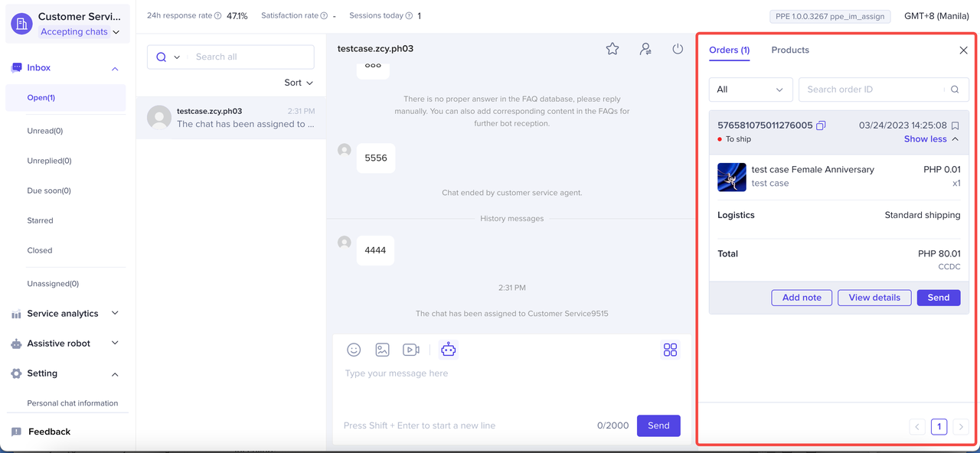
Task: Open the All order filter dropdown
Action: coord(750,90)
